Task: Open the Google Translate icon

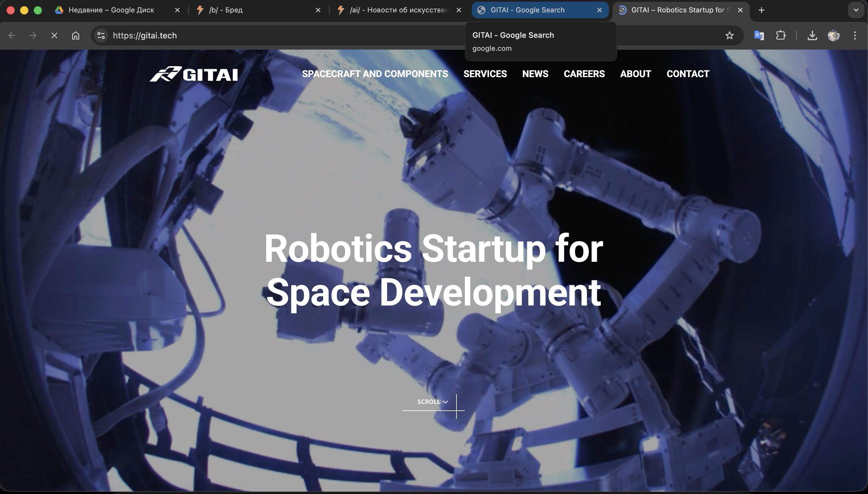Action: point(759,35)
